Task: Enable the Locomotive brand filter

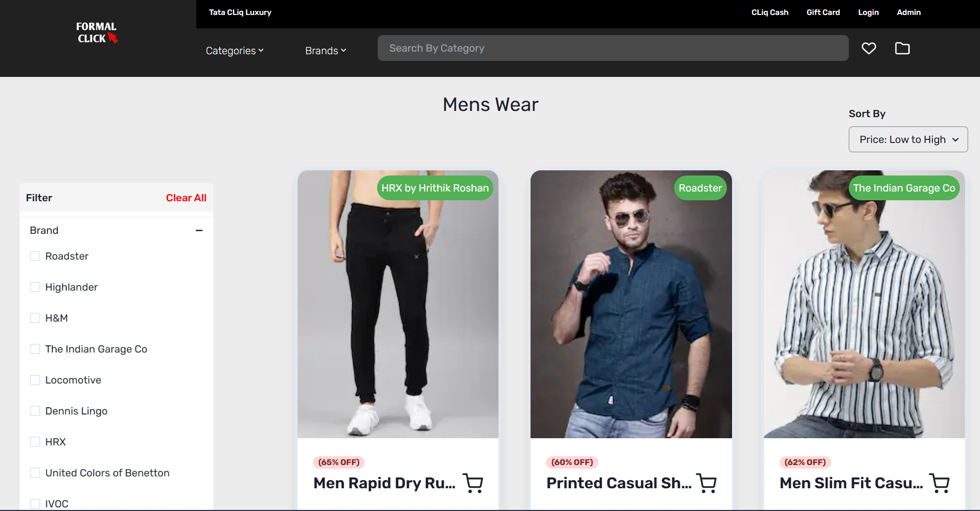Action: (x=35, y=380)
